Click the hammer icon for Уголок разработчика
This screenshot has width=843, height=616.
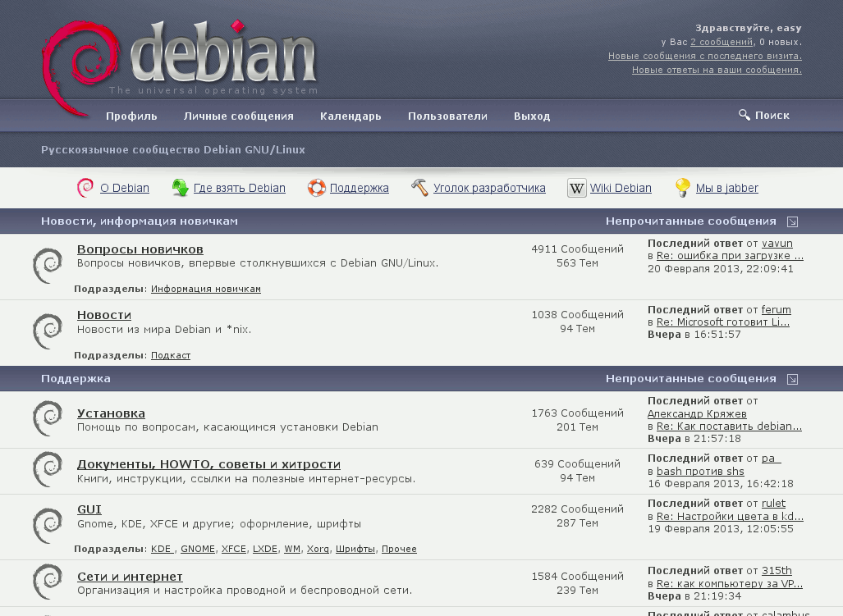point(419,188)
